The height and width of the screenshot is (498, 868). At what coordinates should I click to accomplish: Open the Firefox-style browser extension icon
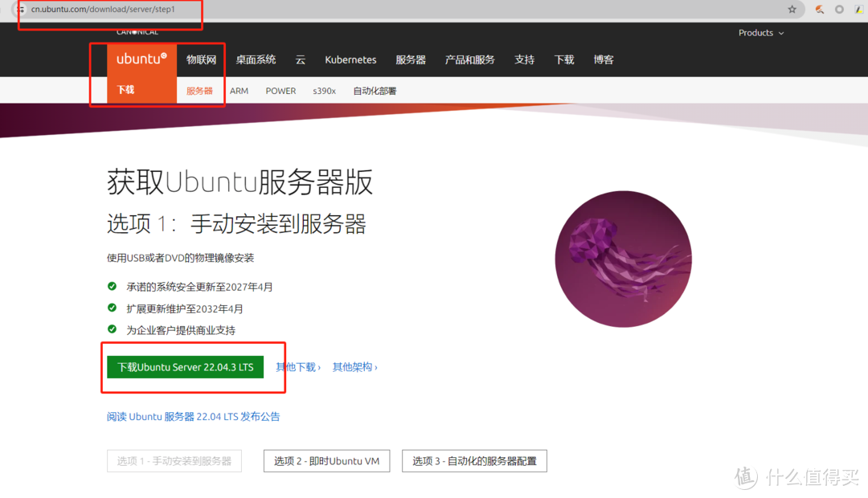click(x=819, y=9)
